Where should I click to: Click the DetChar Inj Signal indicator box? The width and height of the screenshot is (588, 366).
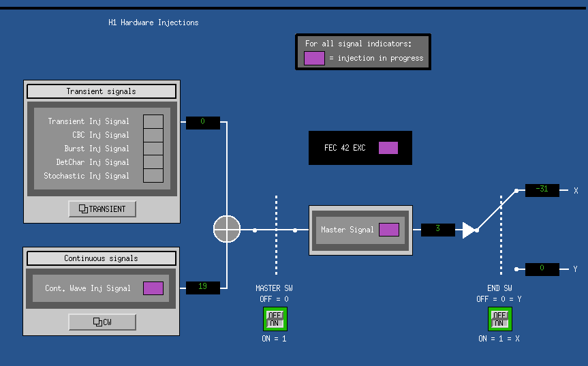pos(153,162)
